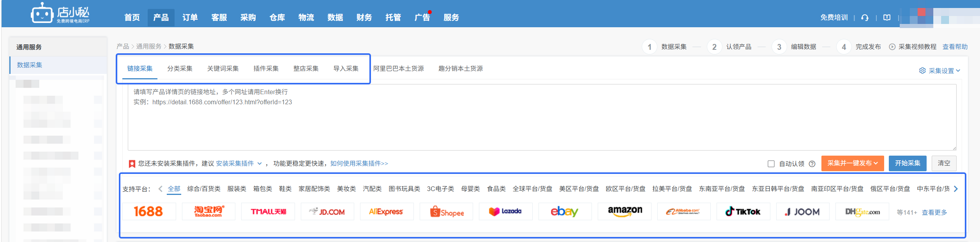The height and width of the screenshot is (242, 980).
Task: Open the 如何使用采集插件 link
Action: coord(359,163)
